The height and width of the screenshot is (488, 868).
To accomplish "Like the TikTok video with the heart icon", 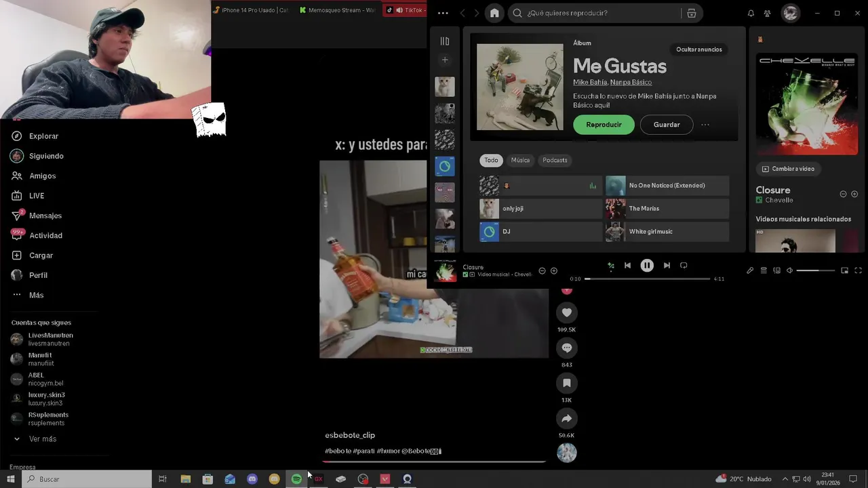I will coord(567,312).
